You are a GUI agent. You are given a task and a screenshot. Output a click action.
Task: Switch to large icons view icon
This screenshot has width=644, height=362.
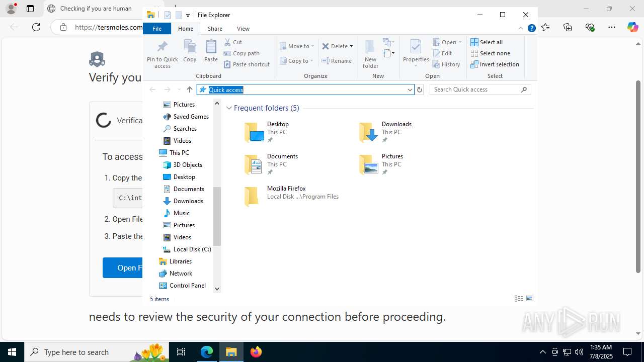click(x=530, y=299)
